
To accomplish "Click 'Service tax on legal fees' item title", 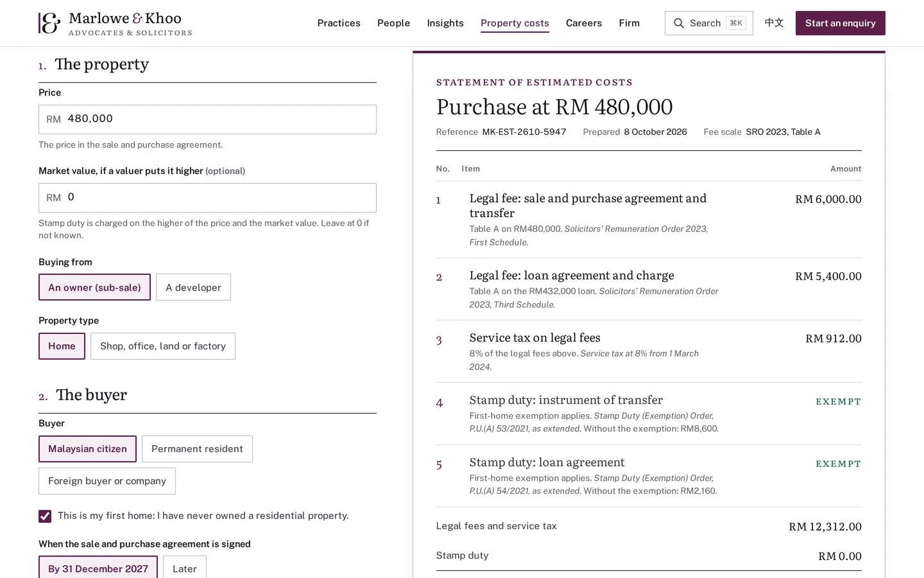I will (x=535, y=338).
